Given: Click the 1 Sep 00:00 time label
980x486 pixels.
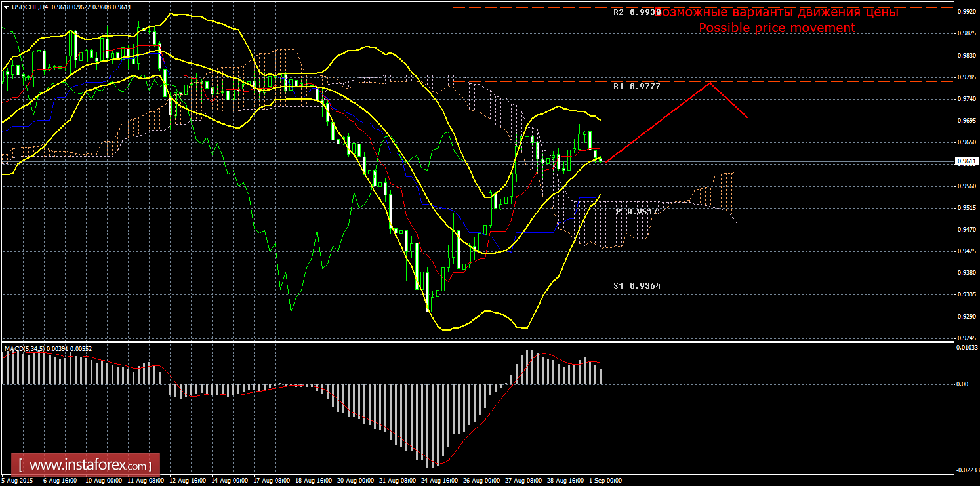Looking at the screenshot, I should 604,481.
